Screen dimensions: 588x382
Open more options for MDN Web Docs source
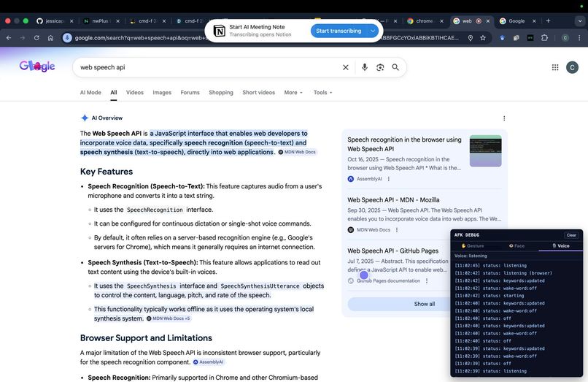[397, 229]
